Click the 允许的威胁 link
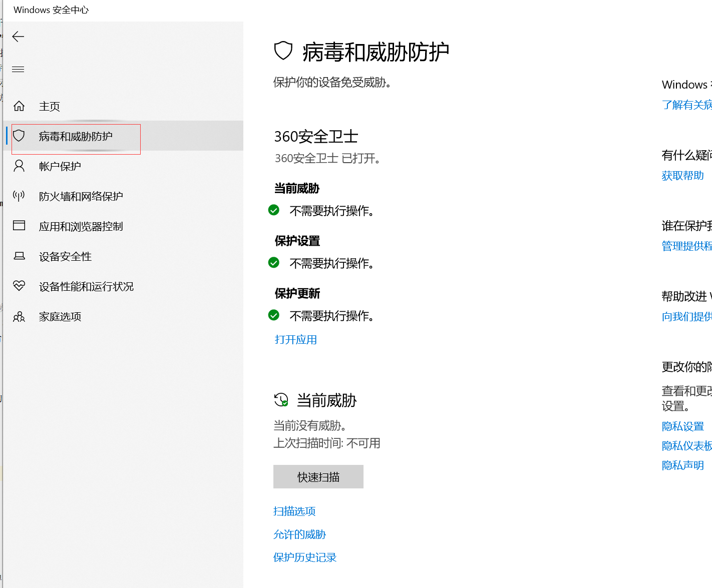The width and height of the screenshot is (712, 588). click(x=299, y=534)
